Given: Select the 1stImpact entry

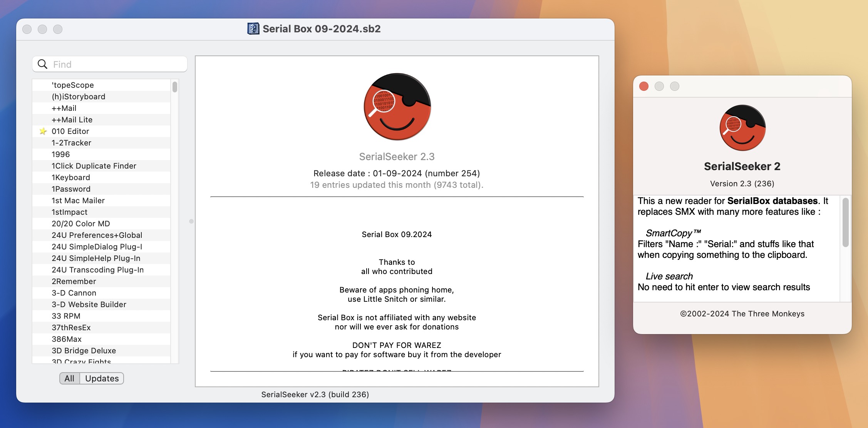Looking at the screenshot, I should [102, 212].
